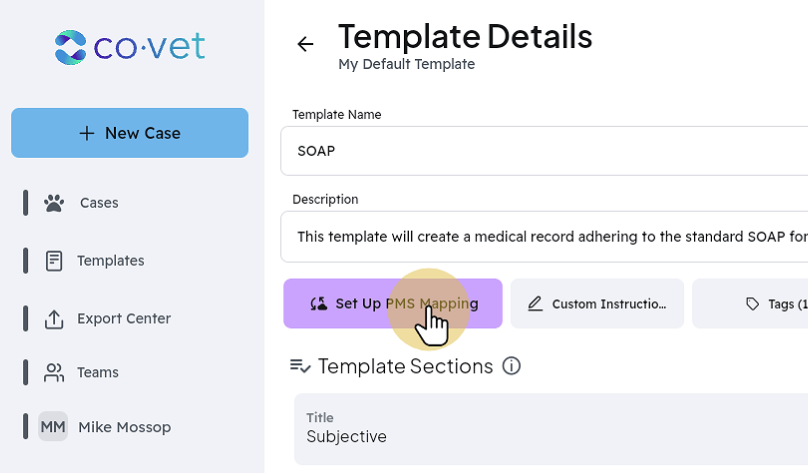Viewport: 808px width, 473px height.
Task: Open the Templates menu item
Action: [111, 261]
